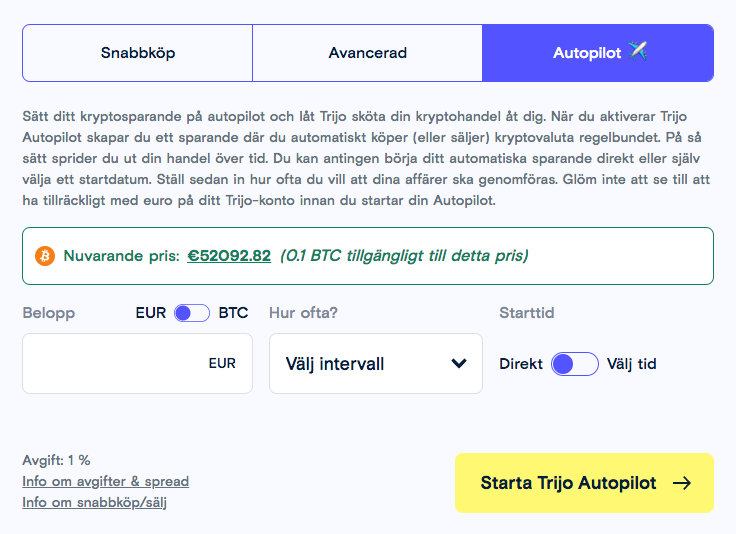
Task: Switch to the Snabbköp tab
Action: click(x=138, y=53)
